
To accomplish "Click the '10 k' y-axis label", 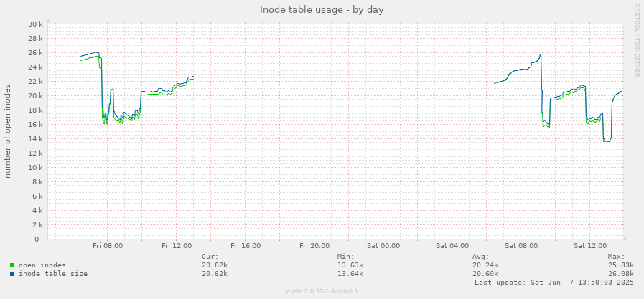I will (x=35, y=168).
